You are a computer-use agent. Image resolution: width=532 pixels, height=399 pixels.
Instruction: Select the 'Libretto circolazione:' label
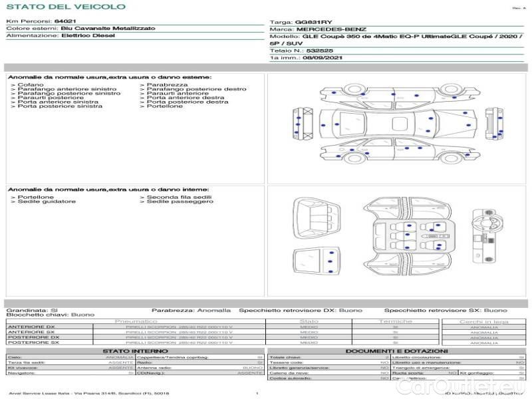417,357
